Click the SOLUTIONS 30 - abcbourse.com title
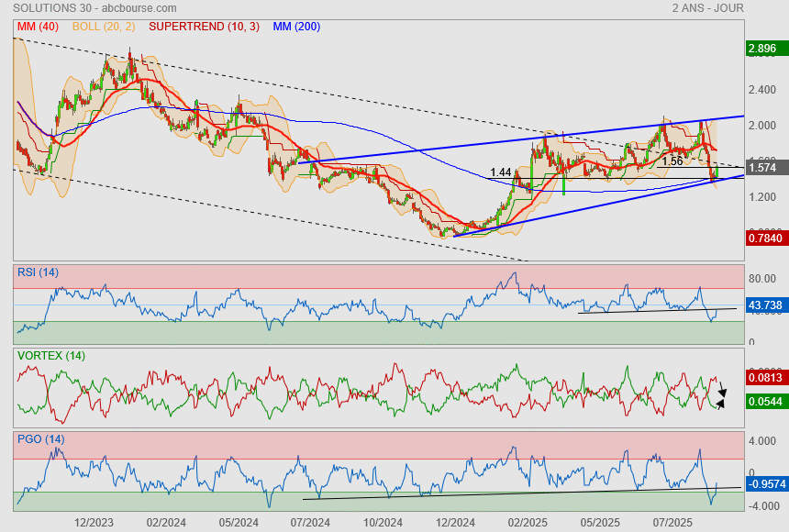The width and height of the screenshot is (789, 532). point(83,8)
